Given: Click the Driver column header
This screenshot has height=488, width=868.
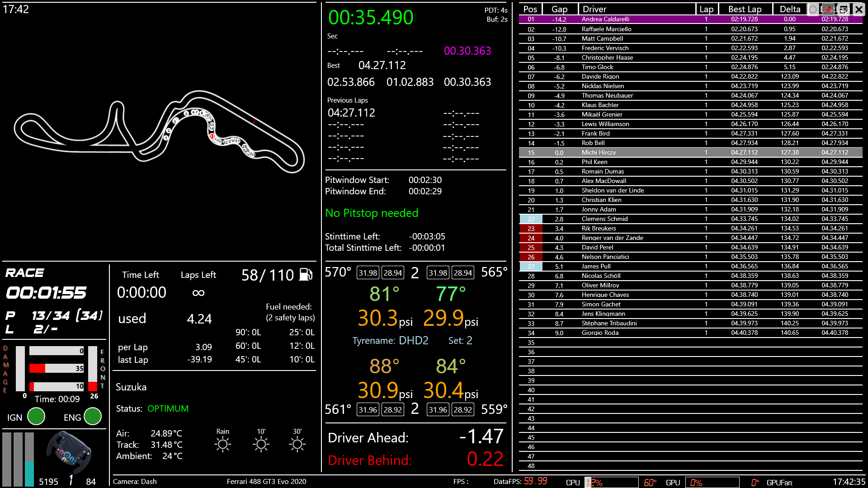Looking at the screenshot, I should pyautogui.click(x=594, y=9).
